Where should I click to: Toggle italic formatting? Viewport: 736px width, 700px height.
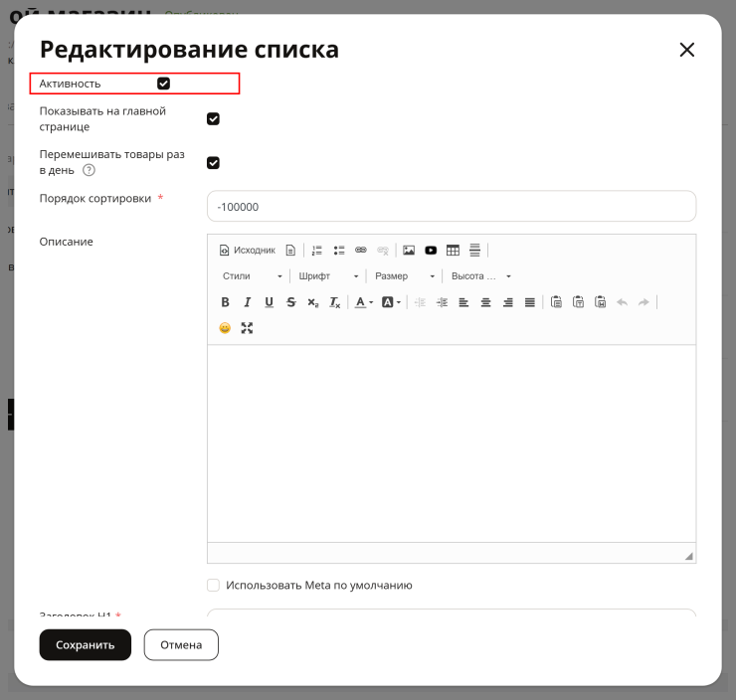click(247, 302)
